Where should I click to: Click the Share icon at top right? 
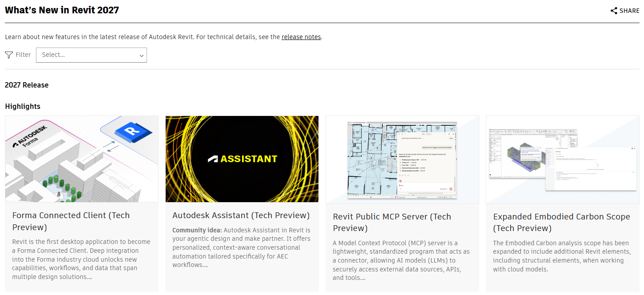click(x=614, y=11)
